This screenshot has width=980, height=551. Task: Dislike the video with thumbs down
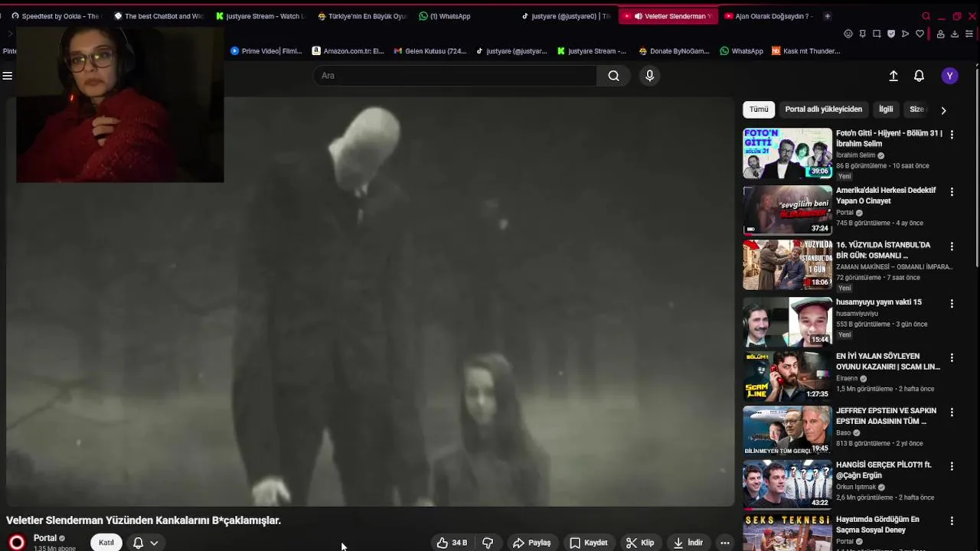pos(488,543)
